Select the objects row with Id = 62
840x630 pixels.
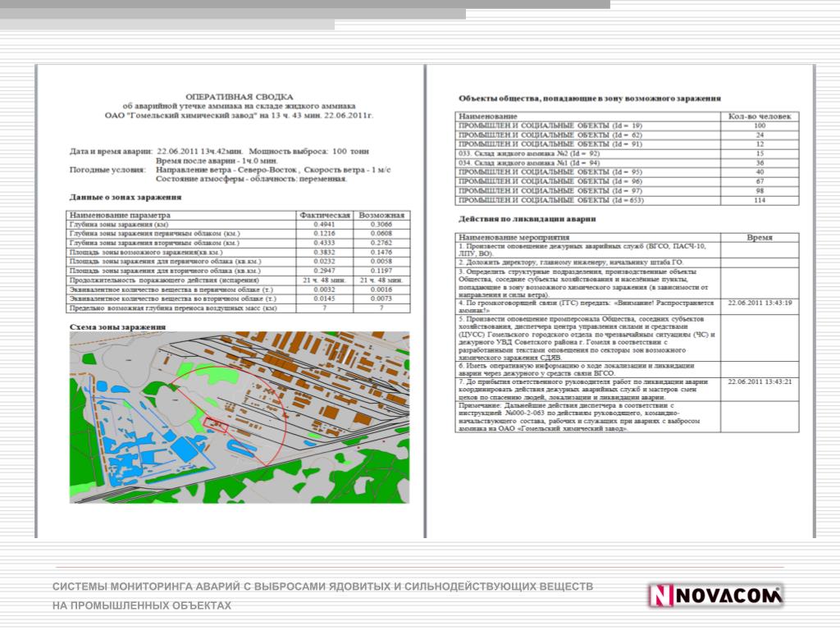(x=627, y=135)
